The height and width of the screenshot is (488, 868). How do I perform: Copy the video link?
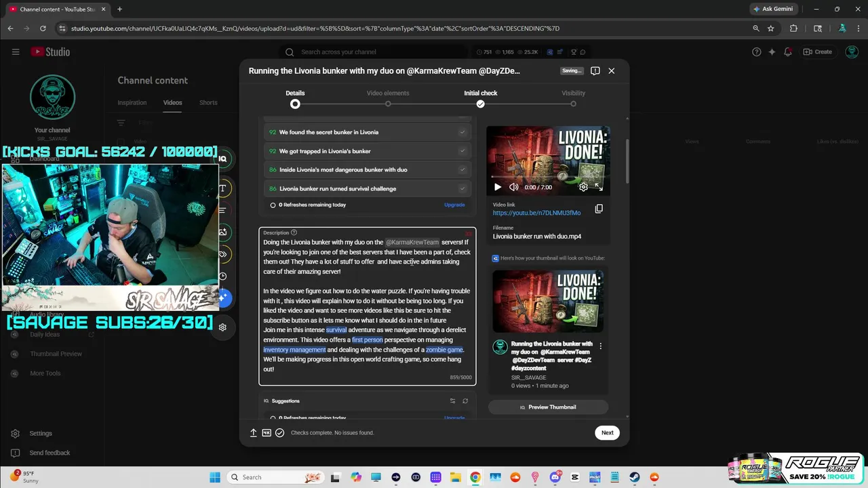click(x=599, y=209)
